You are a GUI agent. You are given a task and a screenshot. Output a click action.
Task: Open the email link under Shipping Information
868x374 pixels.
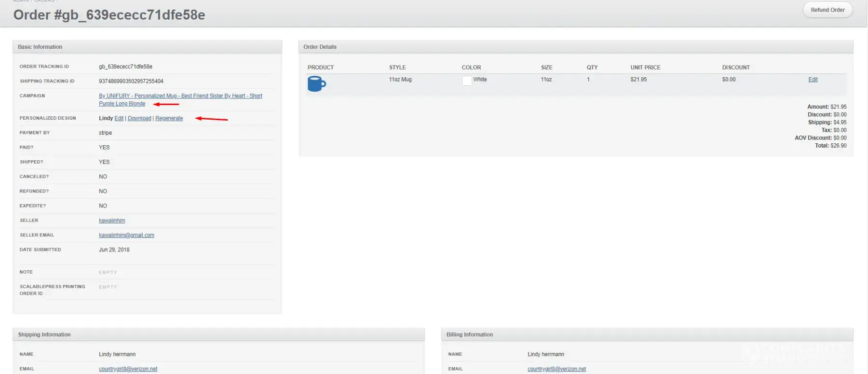tap(128, 369)
